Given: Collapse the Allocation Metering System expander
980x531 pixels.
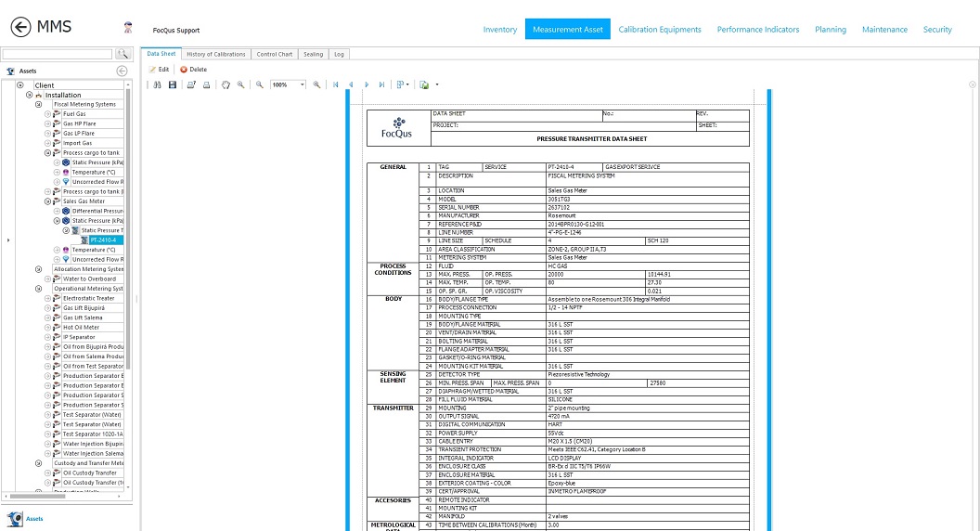Looking at the screenshot, I should pos(39,269).
